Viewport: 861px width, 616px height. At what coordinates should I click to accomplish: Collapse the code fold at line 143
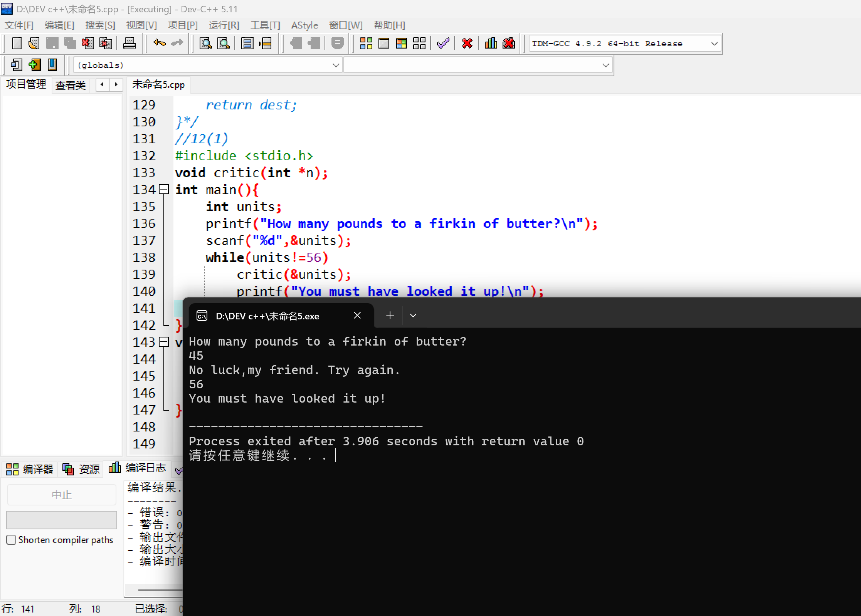[x=164, y=342]
